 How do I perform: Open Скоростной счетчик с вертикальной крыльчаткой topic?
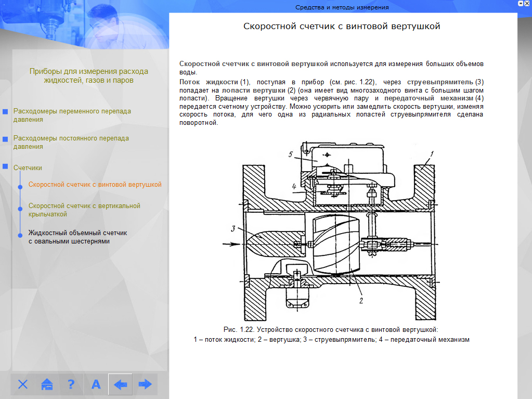coord(84,210)
